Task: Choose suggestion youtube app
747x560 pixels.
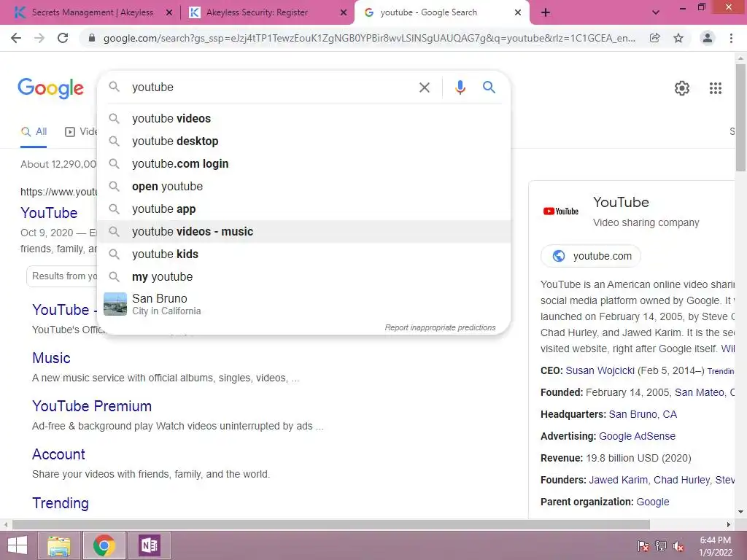Action: coord(304,209)
